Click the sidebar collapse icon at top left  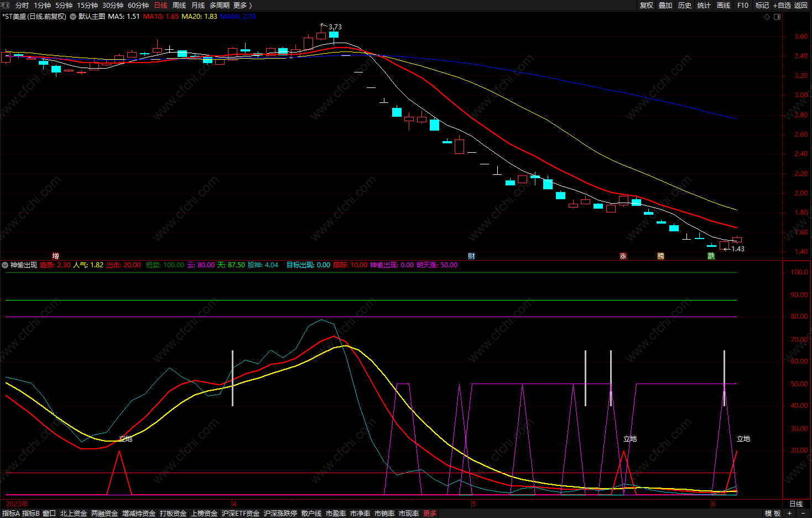[x=5, y=5]
